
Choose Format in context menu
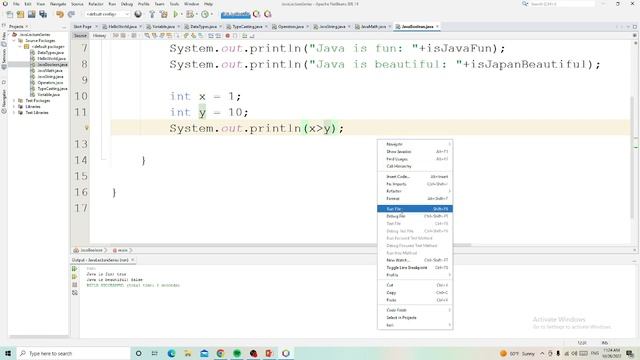(415, 199)
